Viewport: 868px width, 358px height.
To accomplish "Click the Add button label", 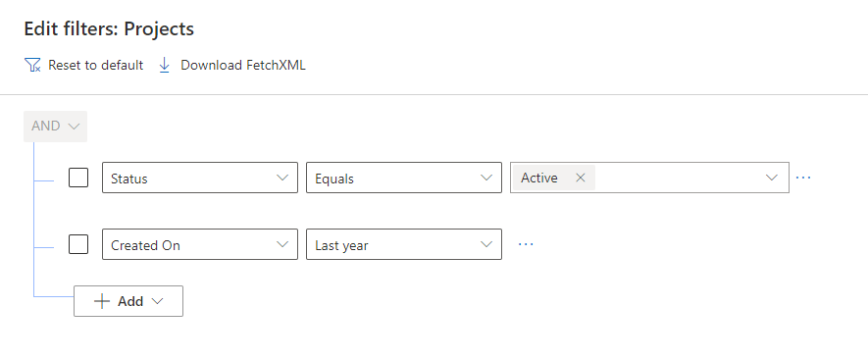I will (130, 301).
